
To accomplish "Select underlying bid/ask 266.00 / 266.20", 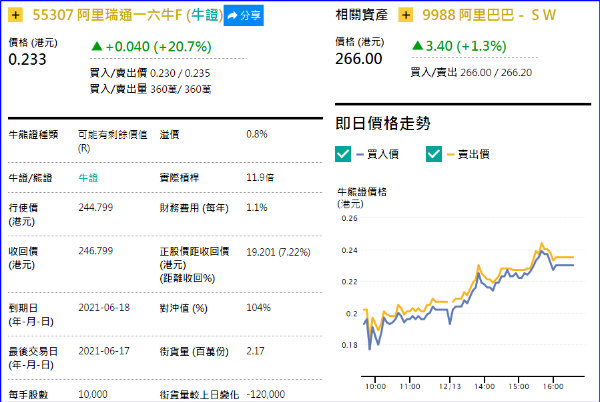I will [496, 72].
